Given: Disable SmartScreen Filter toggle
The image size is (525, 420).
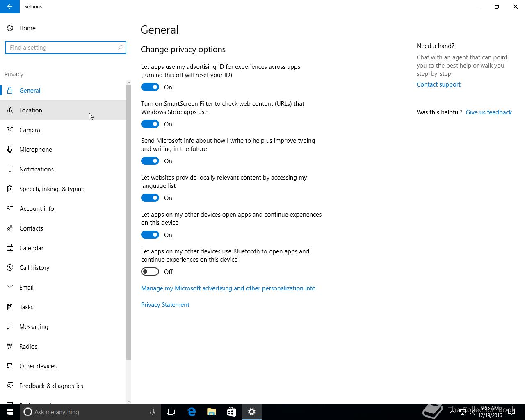Looking at the screenshot, I should (x=150, y=124).
